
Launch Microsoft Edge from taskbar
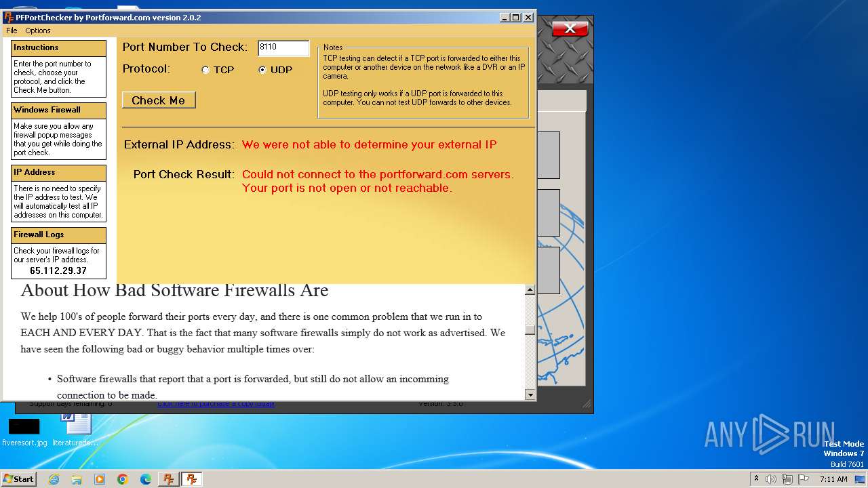146,479
